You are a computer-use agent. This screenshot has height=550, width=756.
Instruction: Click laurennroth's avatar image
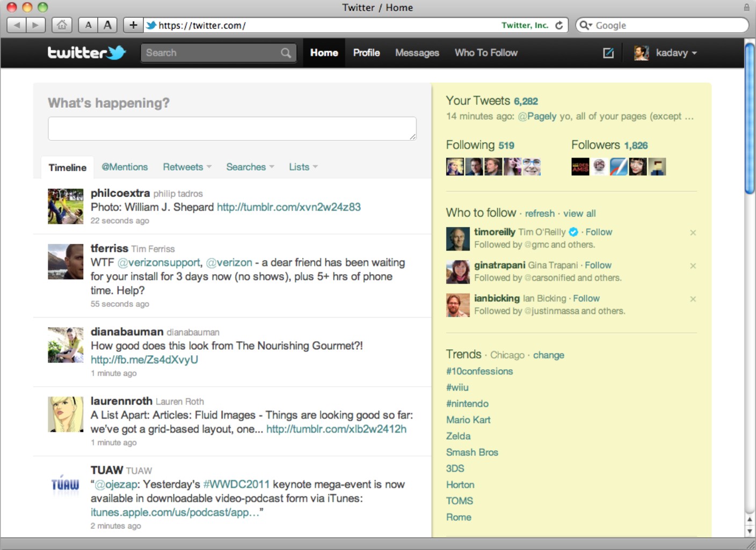coord(66,414)
